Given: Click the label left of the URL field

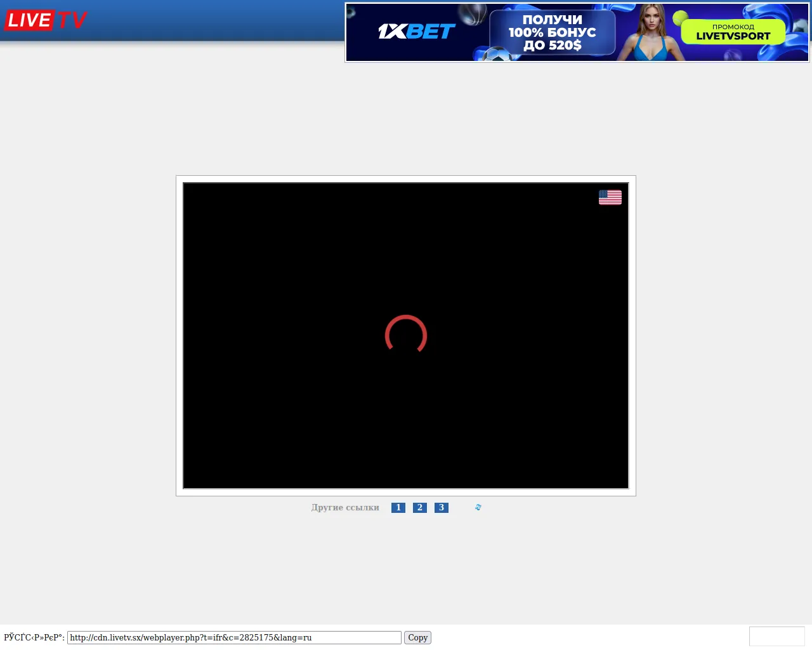Looking at the screenshot, I should 34,637.
